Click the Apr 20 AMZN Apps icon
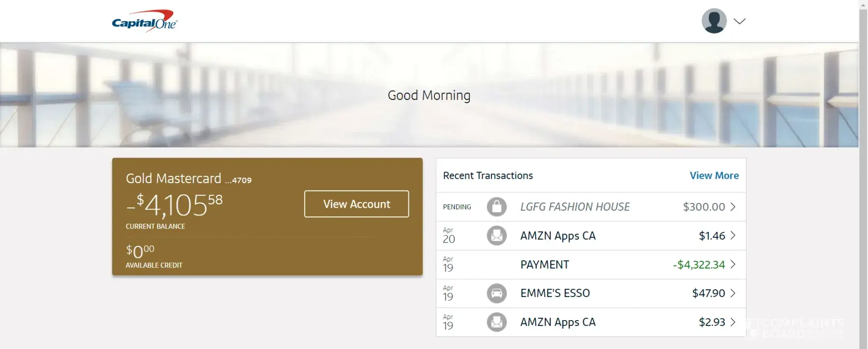The height and width of the screenshot is (349, 868). (x=497, y=236)
